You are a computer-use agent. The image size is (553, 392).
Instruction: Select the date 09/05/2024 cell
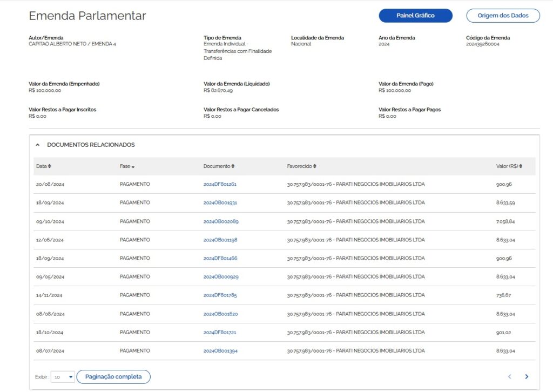(x=50, y=277)
